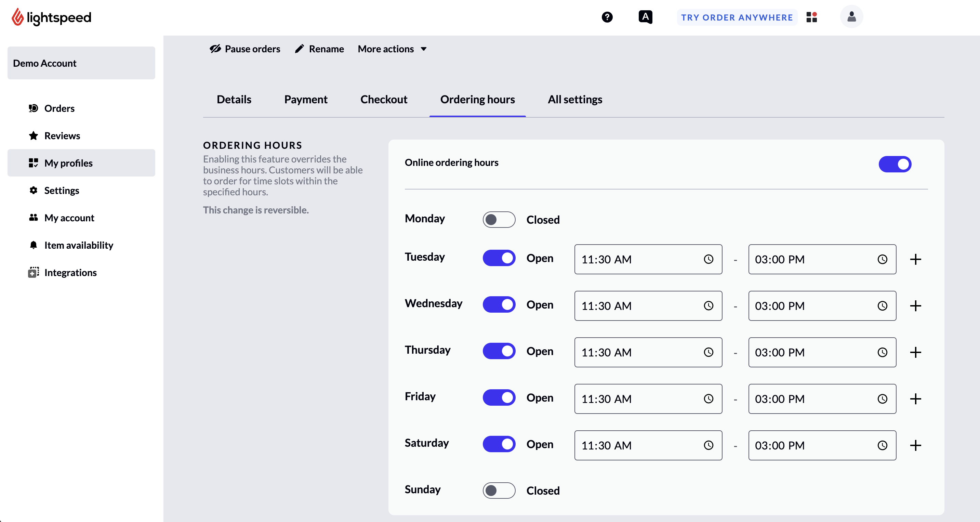
Task: Go to My account in the sidebar
Action: click(81, 218)
